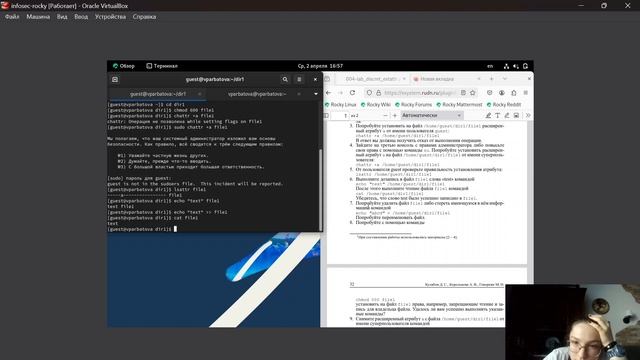Screen dimensions: 640x360
Task: Click the network status icon in GNOME bar
Action: point(506,66)
